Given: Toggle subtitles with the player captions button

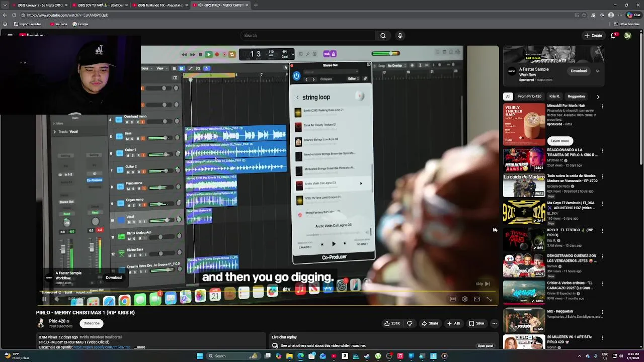Looking at the screenshot, I should click(453, 299).
